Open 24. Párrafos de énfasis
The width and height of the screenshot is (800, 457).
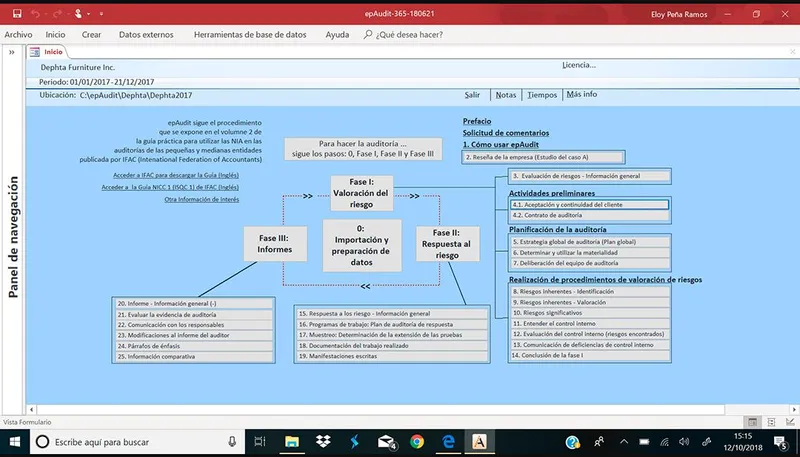coord(193,346)
